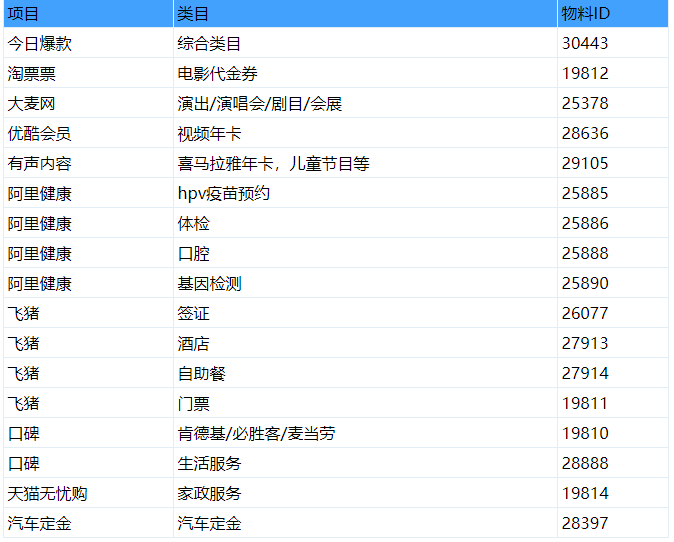This screenshot has height=542, width=674.
Task: Select 口碑 in the 生活服务 row
Action: pos(88,463)
